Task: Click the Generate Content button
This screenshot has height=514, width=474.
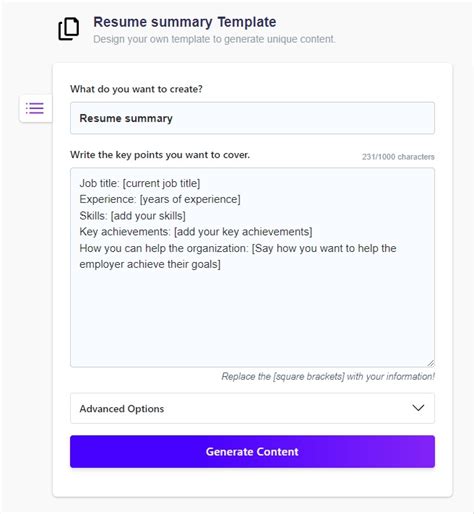Action: click(252, 451)
